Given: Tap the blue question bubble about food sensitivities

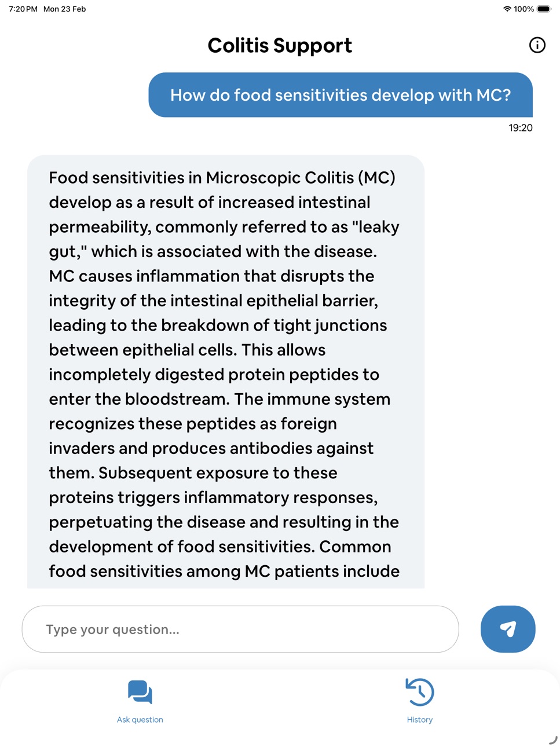Looking at the screenshot, I should (341, 95).
